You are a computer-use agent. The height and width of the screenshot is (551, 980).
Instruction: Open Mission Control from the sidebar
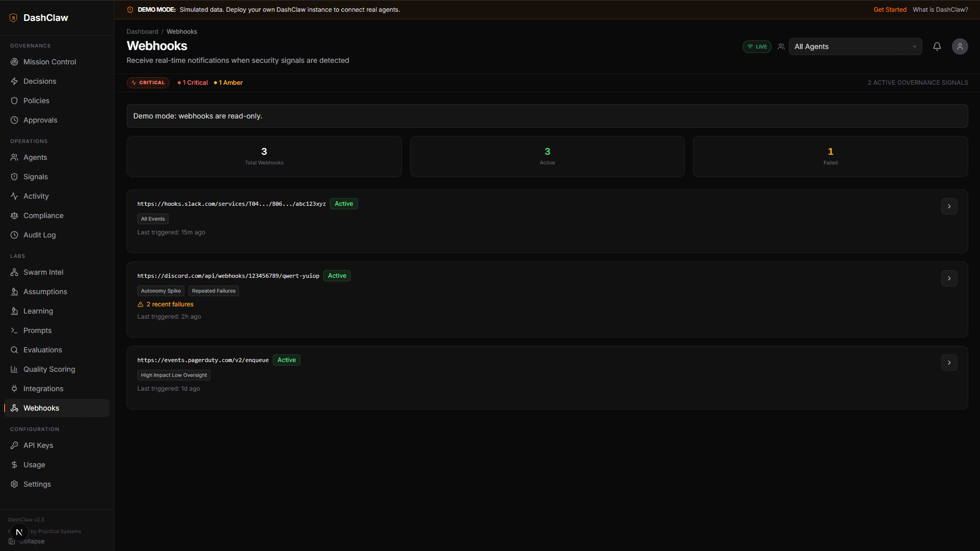(x=50, y=61)
